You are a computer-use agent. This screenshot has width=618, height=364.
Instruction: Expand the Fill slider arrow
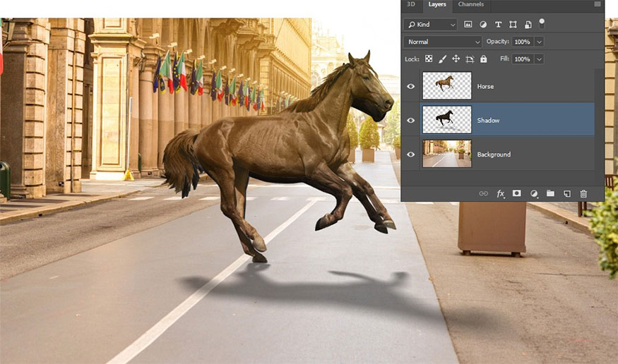(539, 59)
